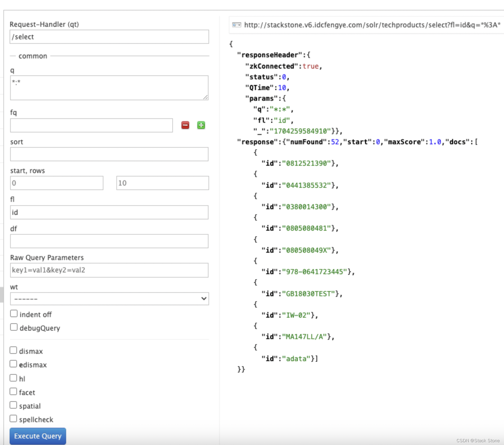The width and height of the screenshot is (504, 445).
Task: Toggle the indent off checkbox
Action: pos(14,313)
